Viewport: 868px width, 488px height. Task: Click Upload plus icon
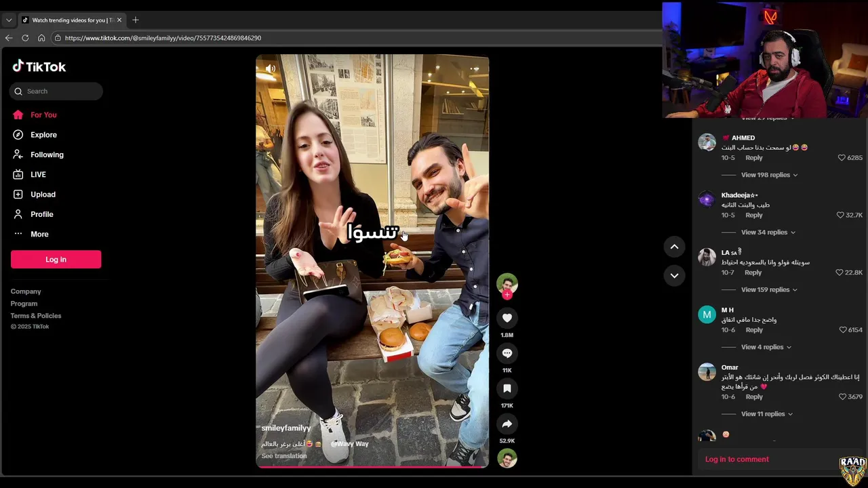[x=18, y=195]
